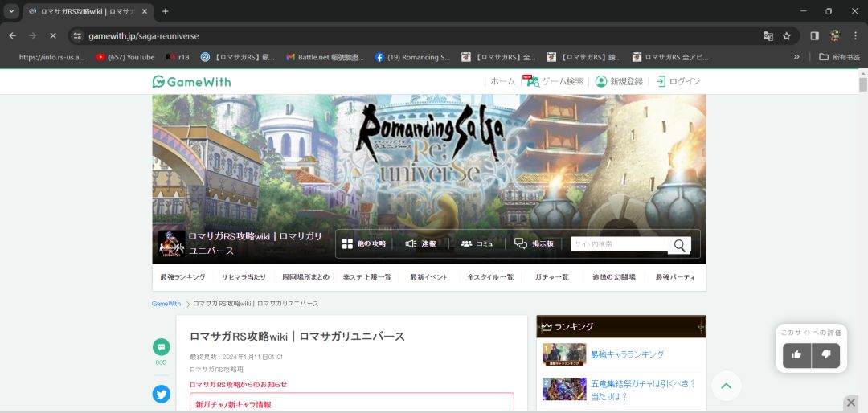Open a new browser tab
The width and height of the screenshot is (868, 413).
point(165,11)
